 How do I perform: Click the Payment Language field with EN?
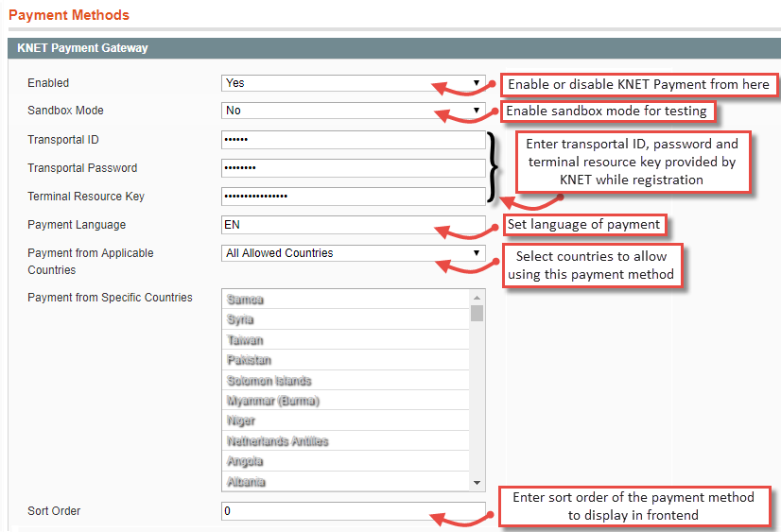click(353, 225)
